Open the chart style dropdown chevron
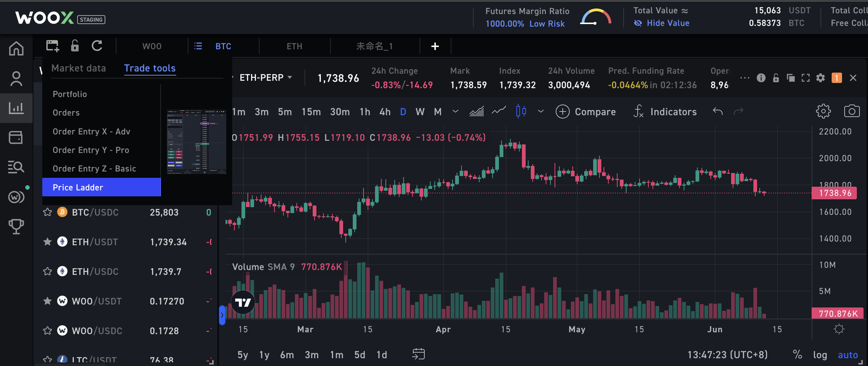 (x=541, y=111)
